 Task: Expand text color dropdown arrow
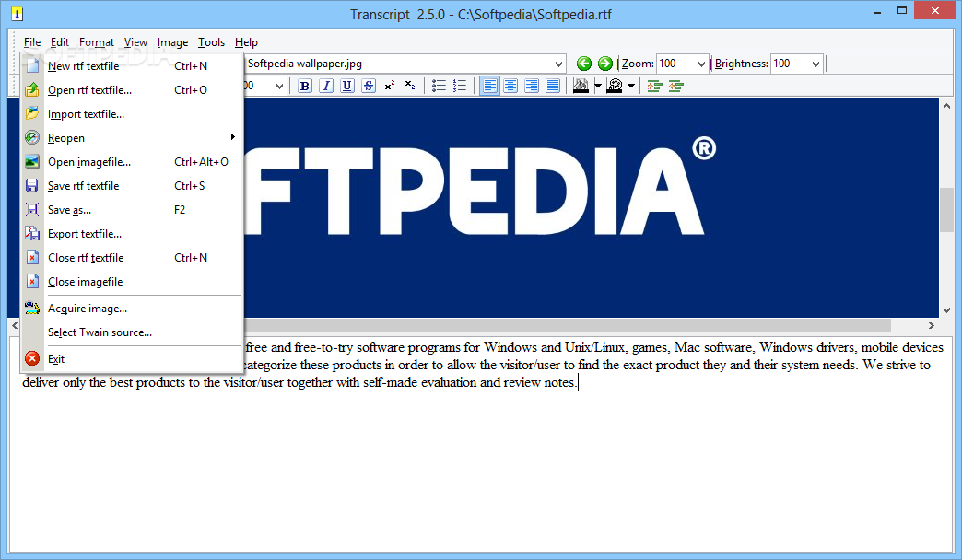click(598, 86)
